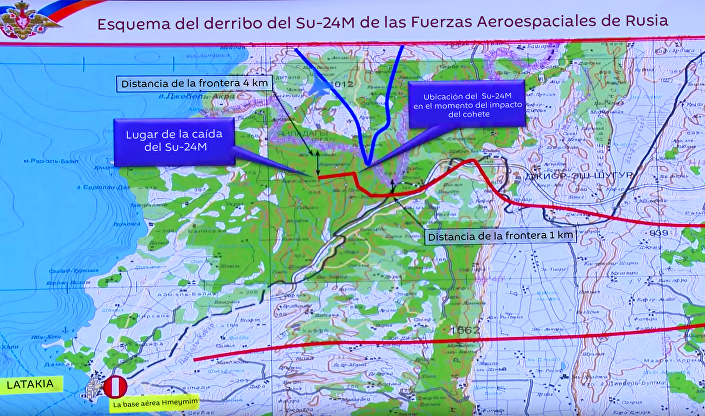This screenshot has height=416, width=705.
Task: Click the yellow LATAKIA label
Action: [31, 383]
